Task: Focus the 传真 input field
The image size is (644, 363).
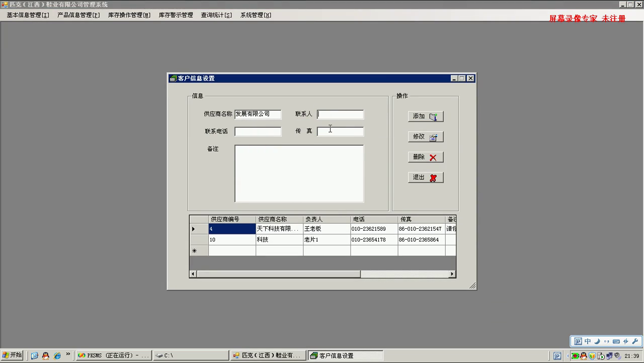Action: [x=340, y=132]
